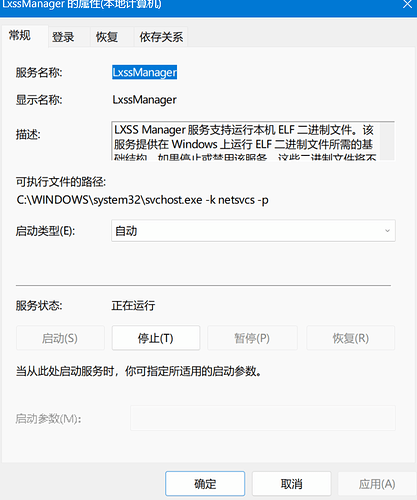Click the description box scrollbar
Image resolution: width=417 pixels, height=500 pixels.
click(387, 141)
